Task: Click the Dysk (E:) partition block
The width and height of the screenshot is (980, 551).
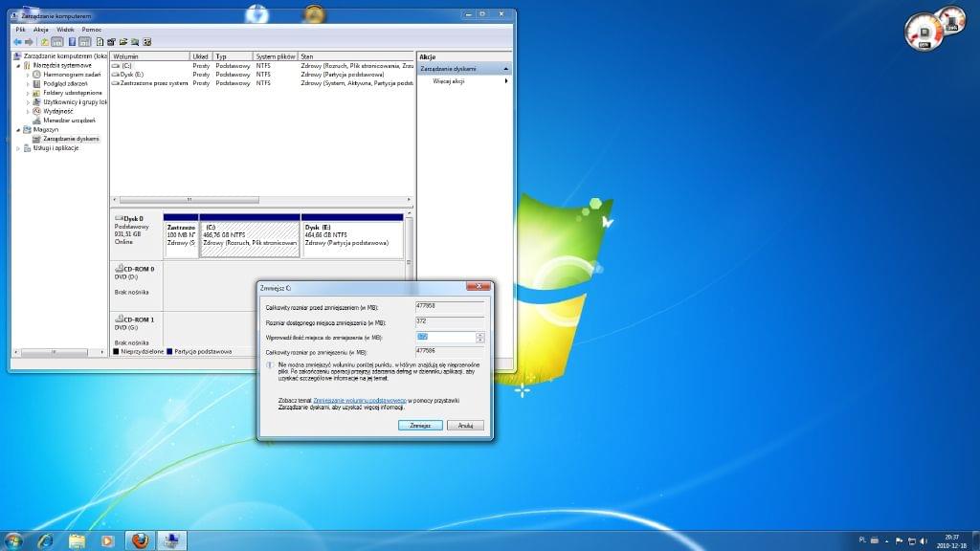Action: pos(352,235)
